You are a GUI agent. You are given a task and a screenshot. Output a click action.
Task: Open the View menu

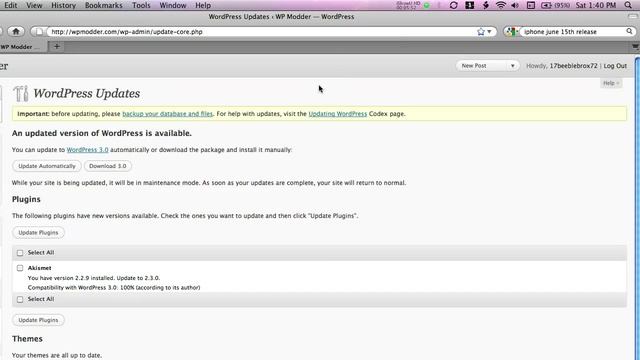coord(34,5)
